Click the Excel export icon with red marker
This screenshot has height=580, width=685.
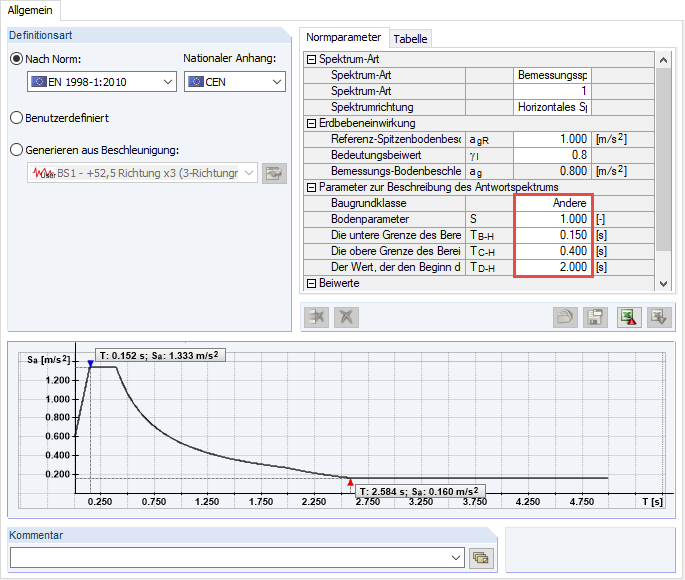click(x=629, y=317)
